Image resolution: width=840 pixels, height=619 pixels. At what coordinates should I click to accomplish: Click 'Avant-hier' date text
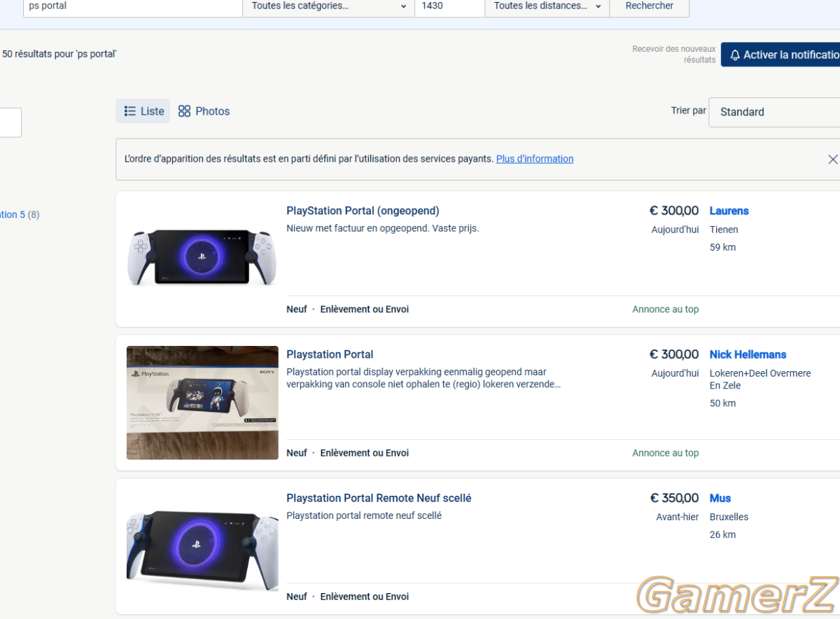(678, 517)
